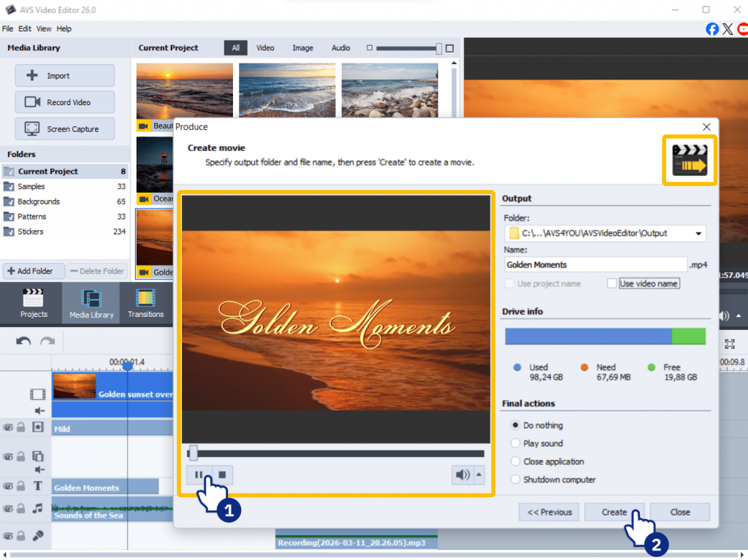Show All media filter tab

(x=236, y=47)
